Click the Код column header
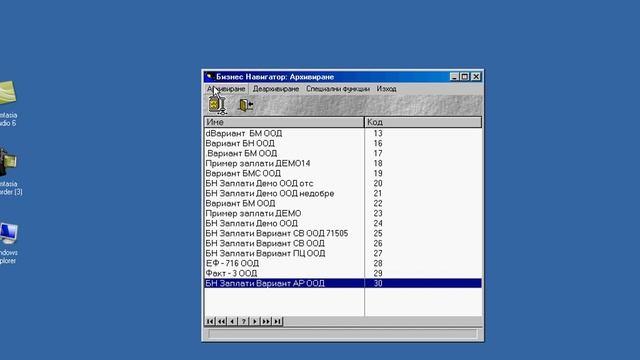Image resolution: width=640 pixels, height=360 pixels. click(423, 122)
